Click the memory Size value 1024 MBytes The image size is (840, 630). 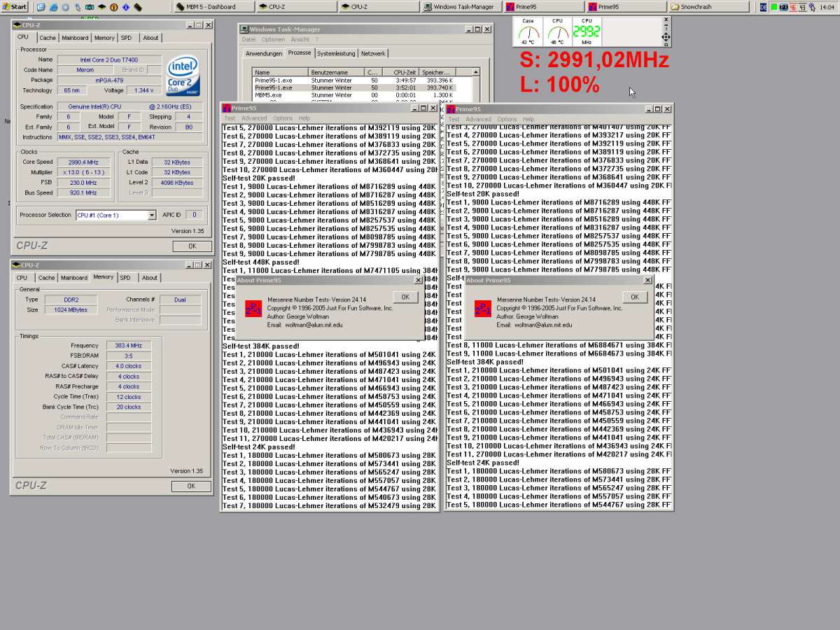tap(71, 309)
